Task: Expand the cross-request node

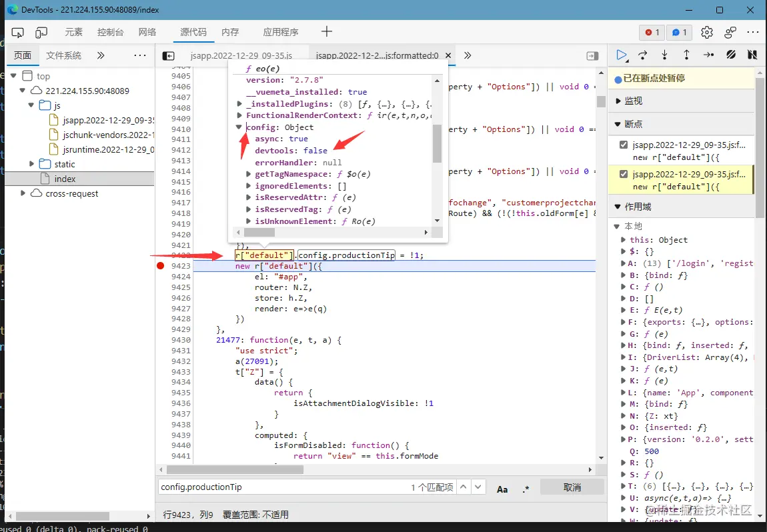Action: [22, 193]
